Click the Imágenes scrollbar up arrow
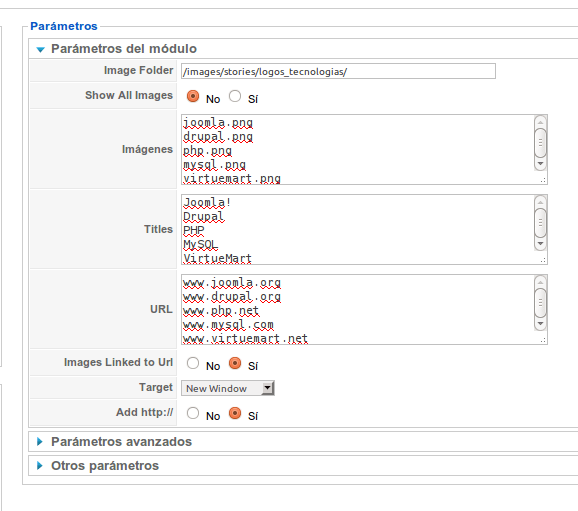 click(540, 122)
